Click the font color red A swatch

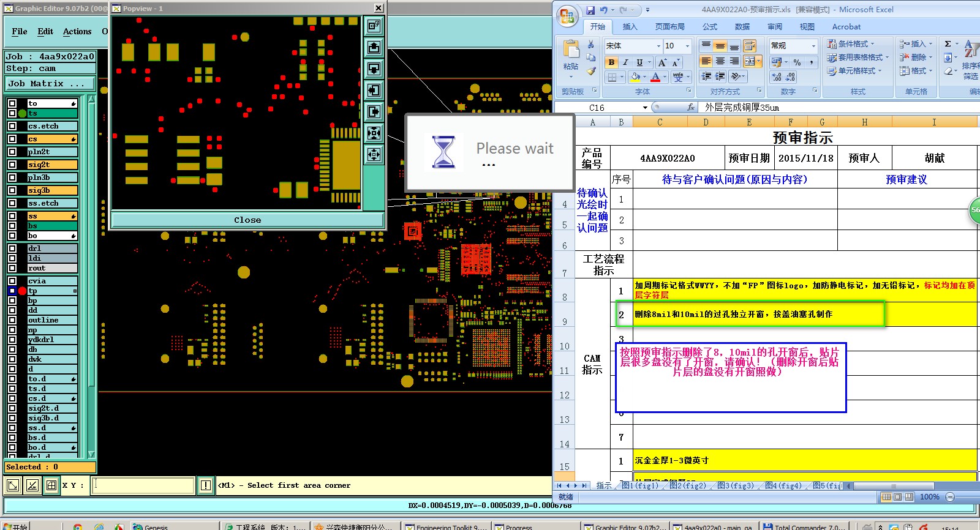coord(655,77)
